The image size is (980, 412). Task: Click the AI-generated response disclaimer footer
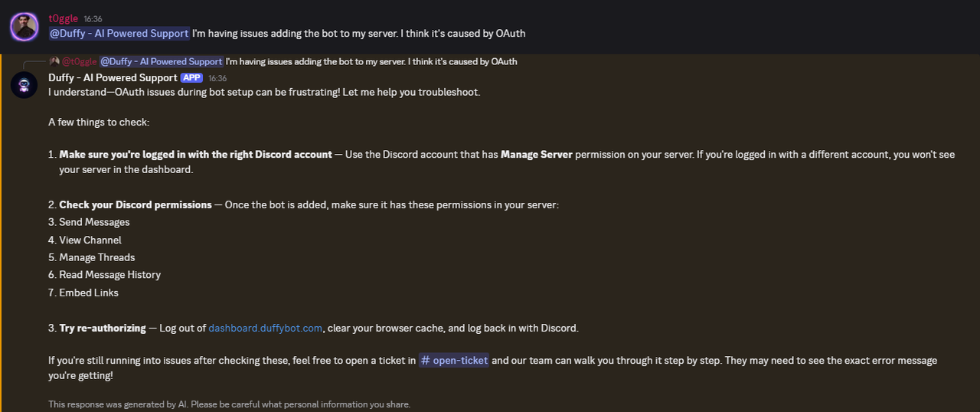pos(229,404)
